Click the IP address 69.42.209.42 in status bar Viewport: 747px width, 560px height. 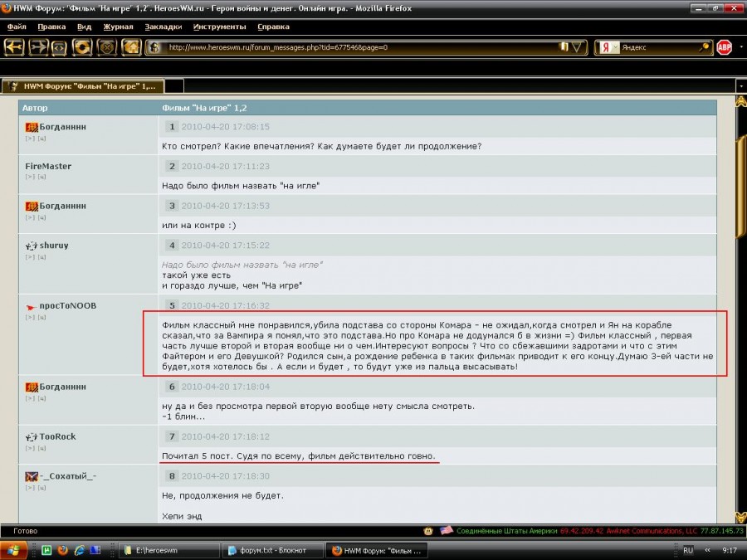(x=582, y=531)
